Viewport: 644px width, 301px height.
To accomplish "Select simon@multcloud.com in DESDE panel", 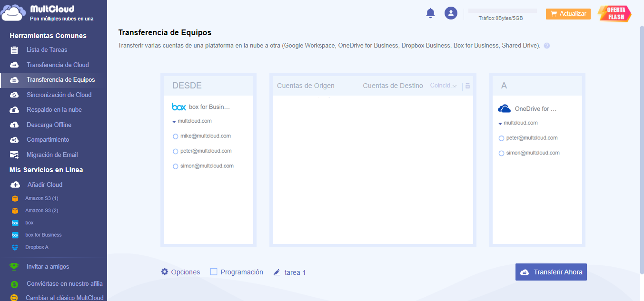I will 176,166.
